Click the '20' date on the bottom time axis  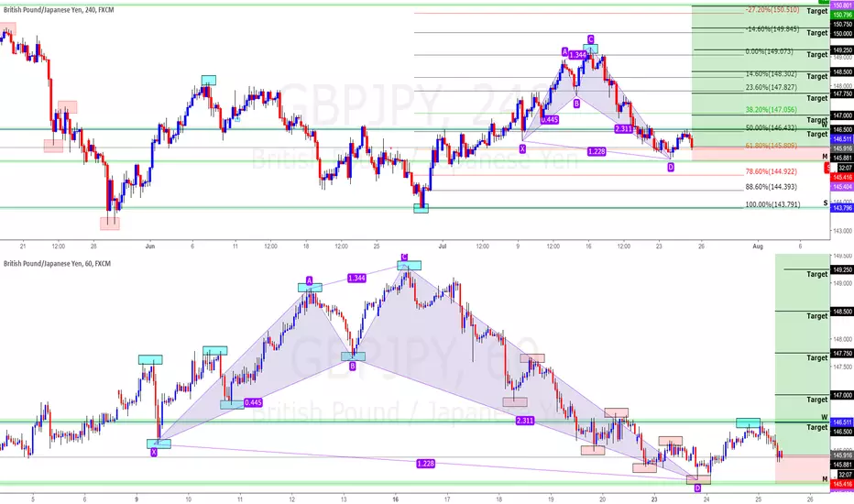click(x=602, y=499)
